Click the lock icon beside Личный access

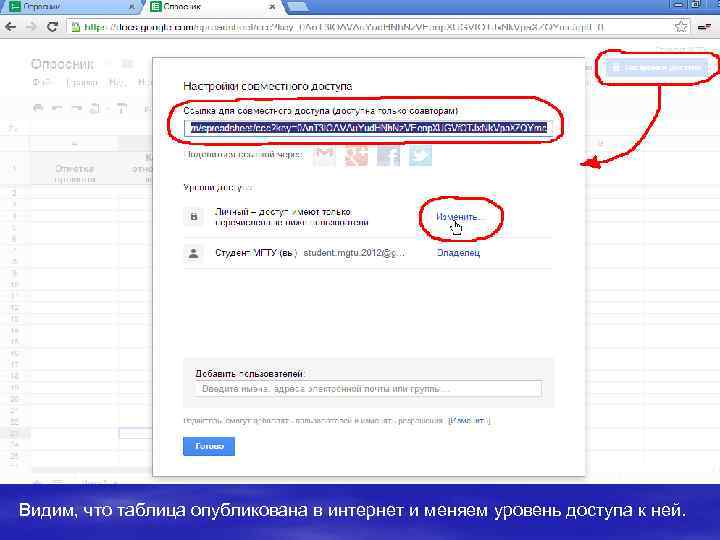pyautogui.click(x=194, y=216)
